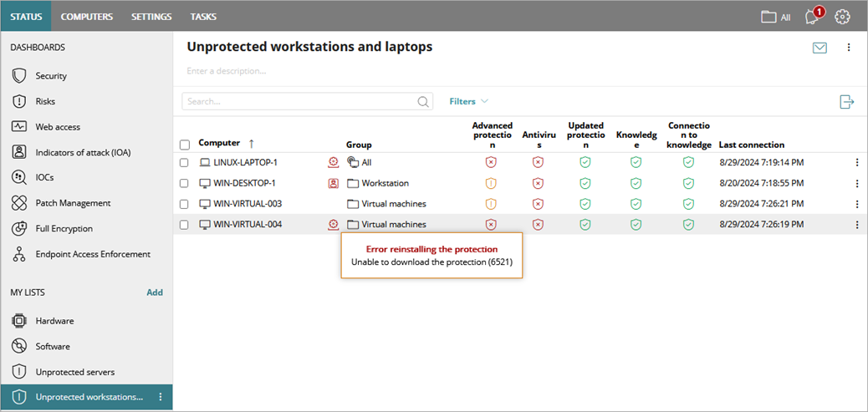
Task: Click the email envelope icon
Action: click(x=819, y=48)
